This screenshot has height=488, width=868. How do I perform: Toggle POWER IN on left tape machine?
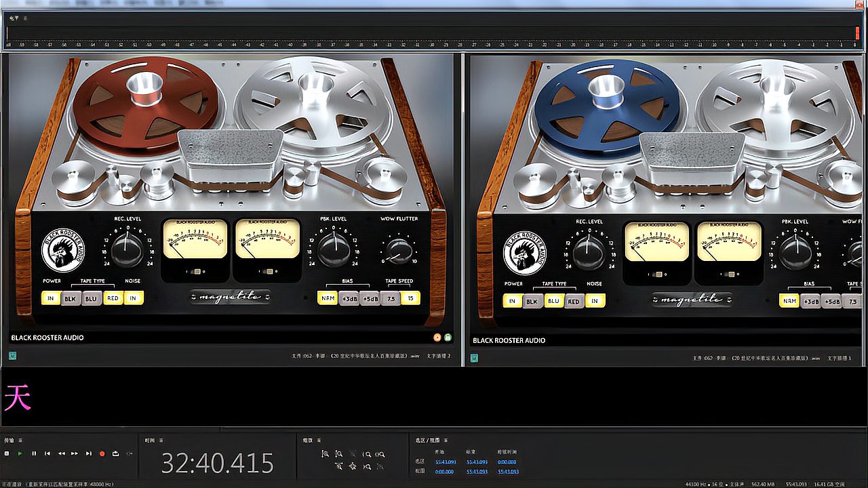[x=51, y=298]
